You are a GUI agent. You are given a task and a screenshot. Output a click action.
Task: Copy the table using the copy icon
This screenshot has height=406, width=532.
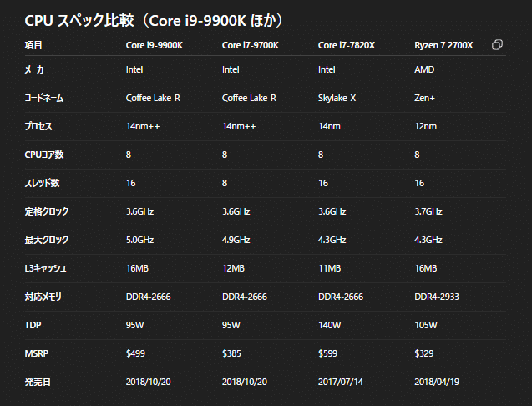click(497, 45)
